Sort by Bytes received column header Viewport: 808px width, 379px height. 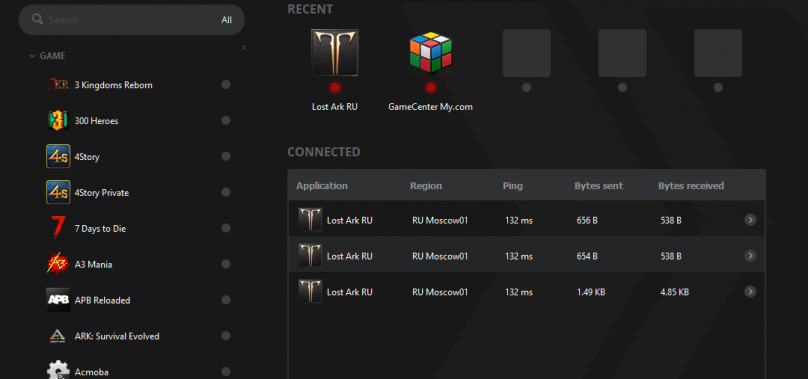691,186
